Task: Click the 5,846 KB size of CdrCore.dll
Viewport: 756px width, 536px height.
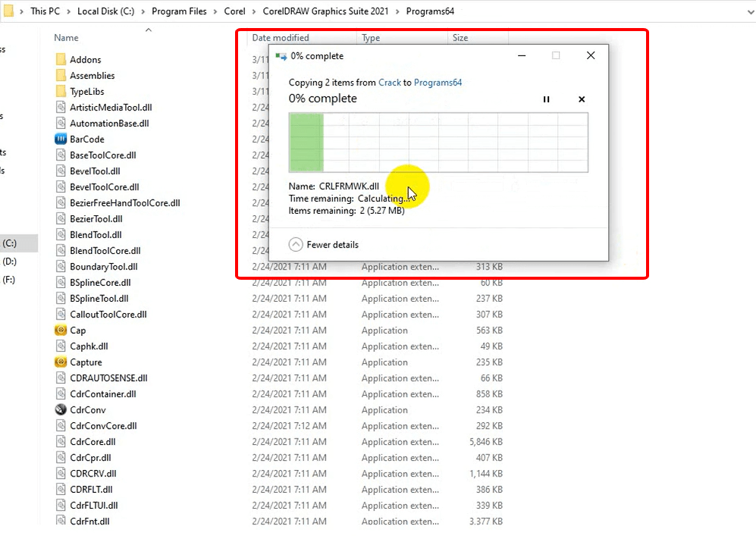Action: pyautogui.click(x=486, y=441)
